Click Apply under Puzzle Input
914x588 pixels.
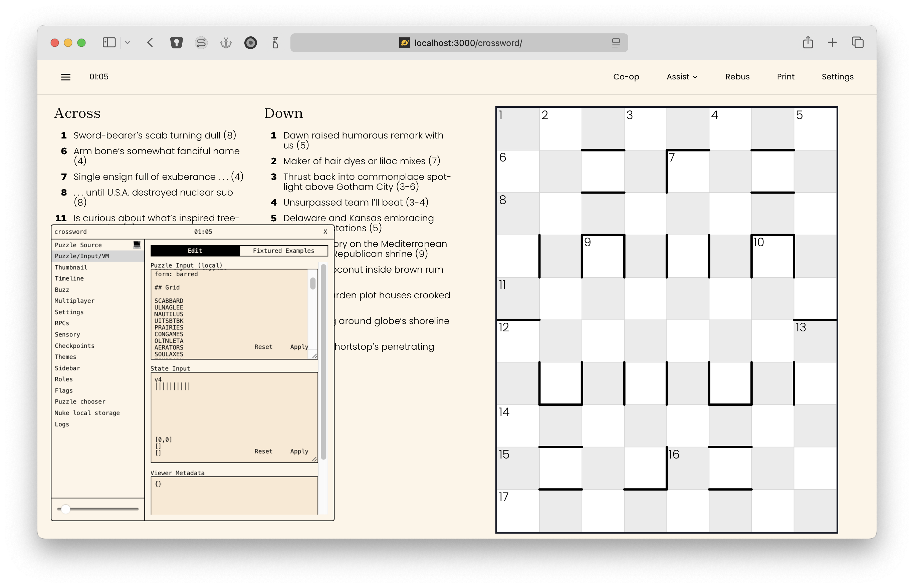[299, 347]
